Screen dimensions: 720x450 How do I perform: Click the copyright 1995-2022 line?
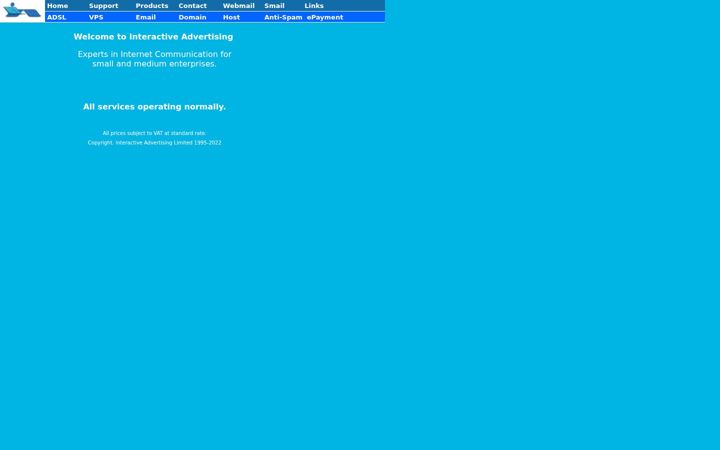tap(154, 143)
